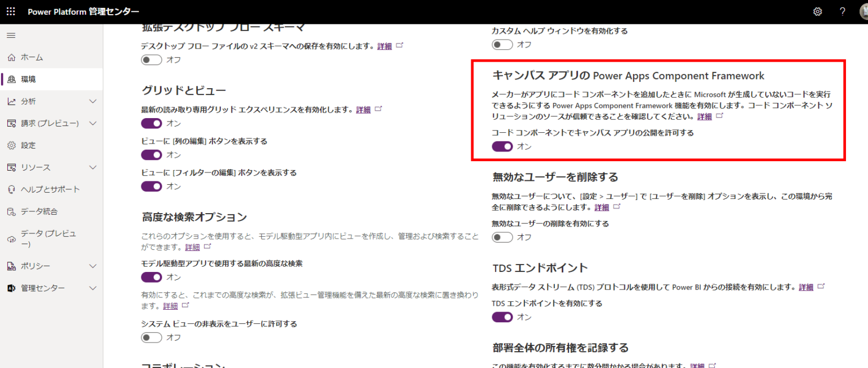
Task: Click the Power Platform 管理センター title
Action: click(83, 11)
